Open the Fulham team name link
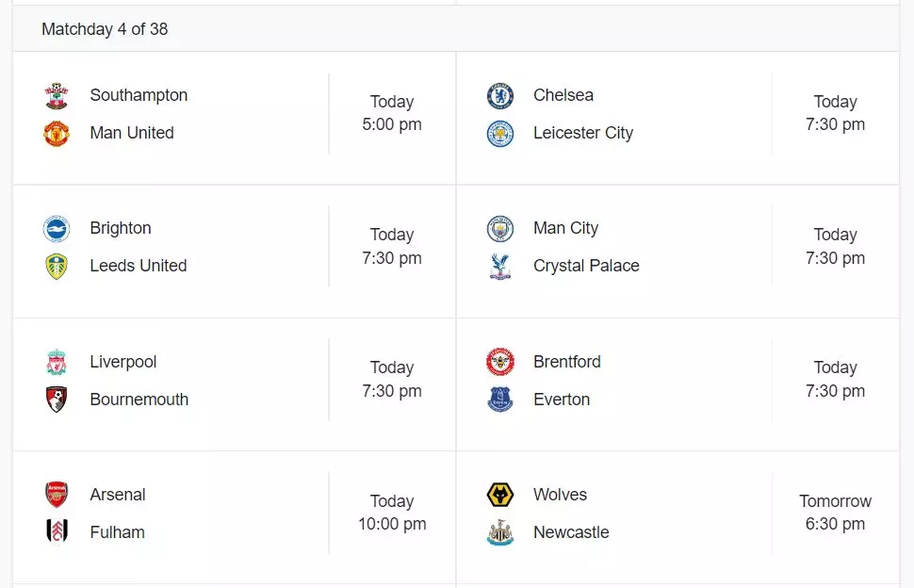 117,532
